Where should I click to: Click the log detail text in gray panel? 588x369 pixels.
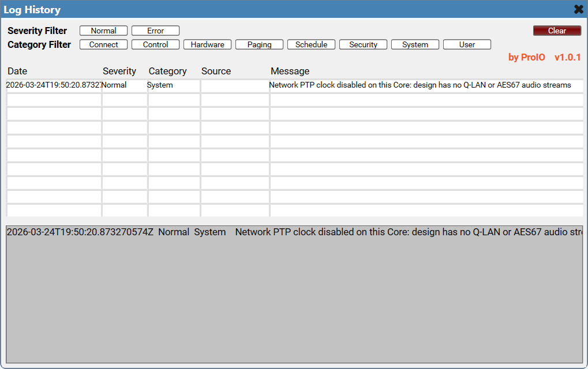pos(294,232)
